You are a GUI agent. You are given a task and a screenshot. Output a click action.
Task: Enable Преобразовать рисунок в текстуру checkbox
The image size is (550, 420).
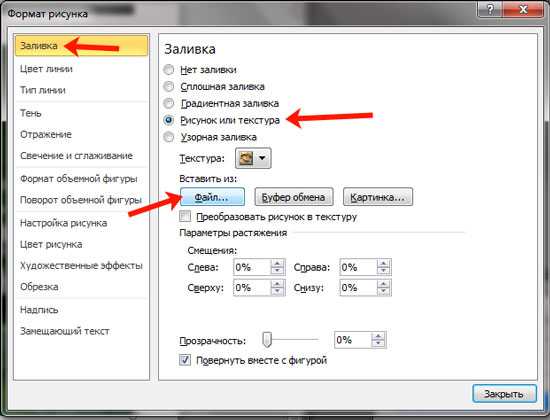click(x=185, y=216)
